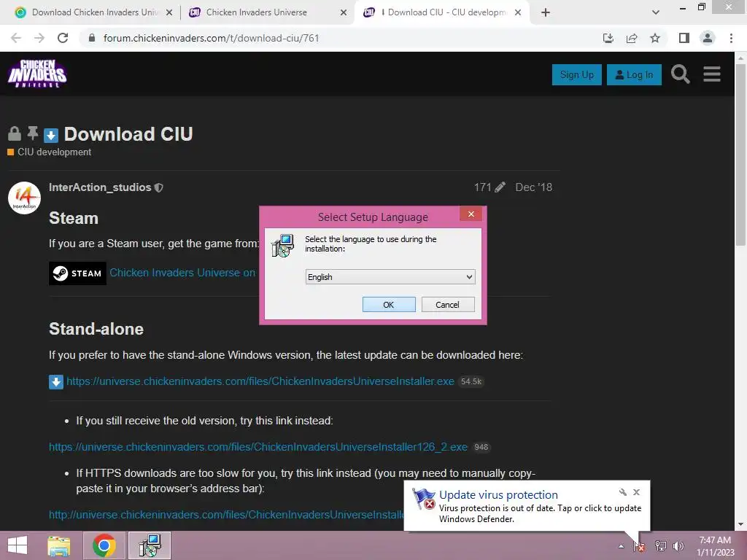747x560 pixels.
Task: Open the forum hamburger menu
Action: tap(712, 74)
